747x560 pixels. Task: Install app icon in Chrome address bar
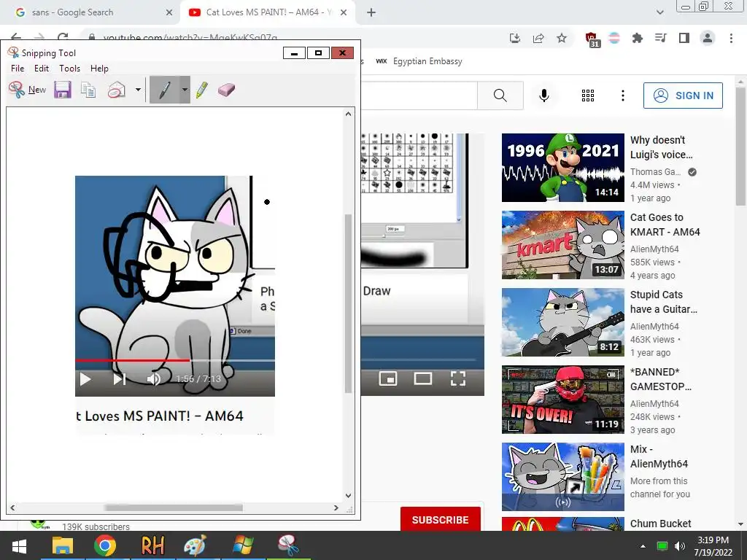[514, 38]
